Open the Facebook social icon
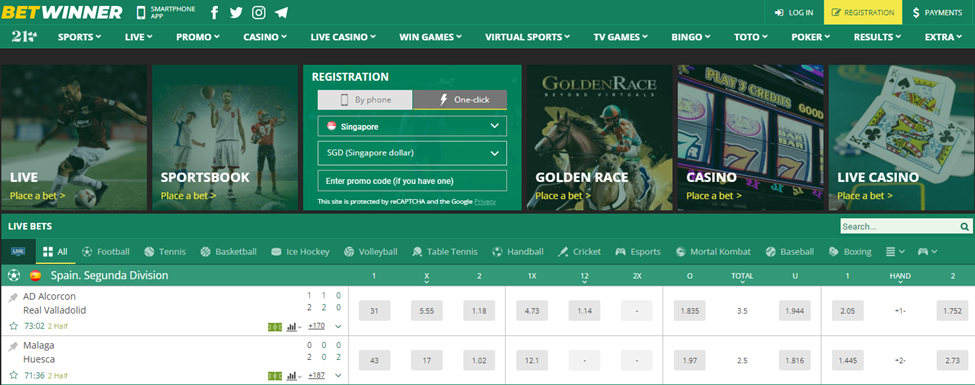 point(215,12)
